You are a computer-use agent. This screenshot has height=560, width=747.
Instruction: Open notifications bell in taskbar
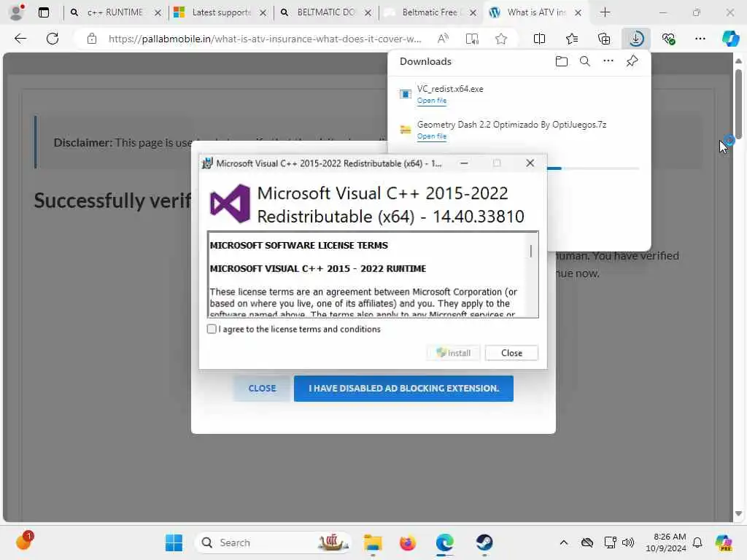[x=697, y=542]
